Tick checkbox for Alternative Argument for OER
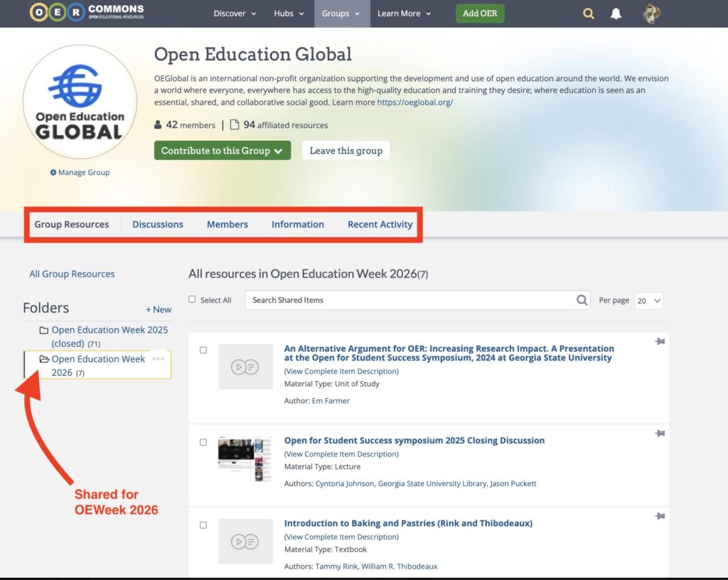728x580 pixels. 203,350
